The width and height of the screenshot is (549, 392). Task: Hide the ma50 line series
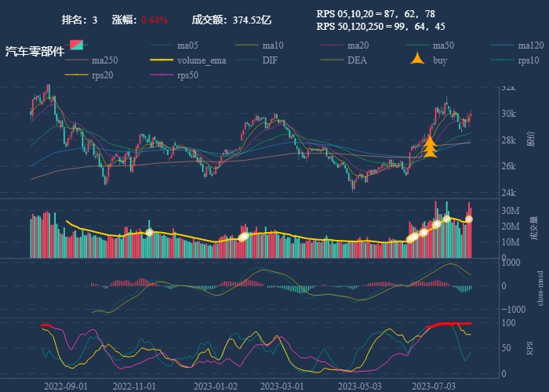[430, 45]
